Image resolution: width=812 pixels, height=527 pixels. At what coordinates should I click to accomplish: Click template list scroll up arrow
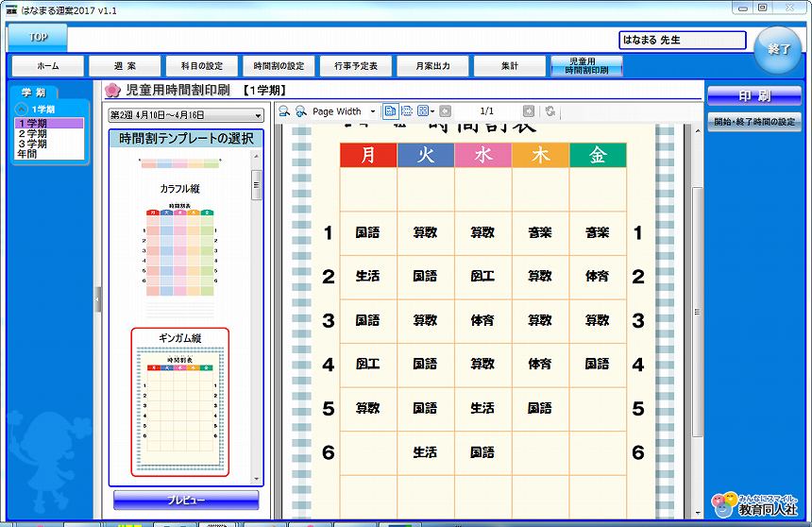[256, 157]
